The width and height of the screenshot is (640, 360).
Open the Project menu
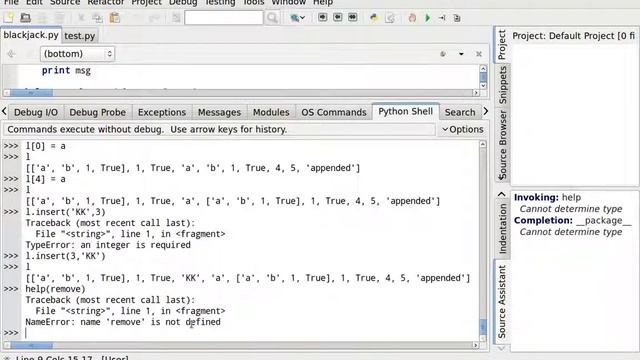pyautogui.click(x=147, y=2)
